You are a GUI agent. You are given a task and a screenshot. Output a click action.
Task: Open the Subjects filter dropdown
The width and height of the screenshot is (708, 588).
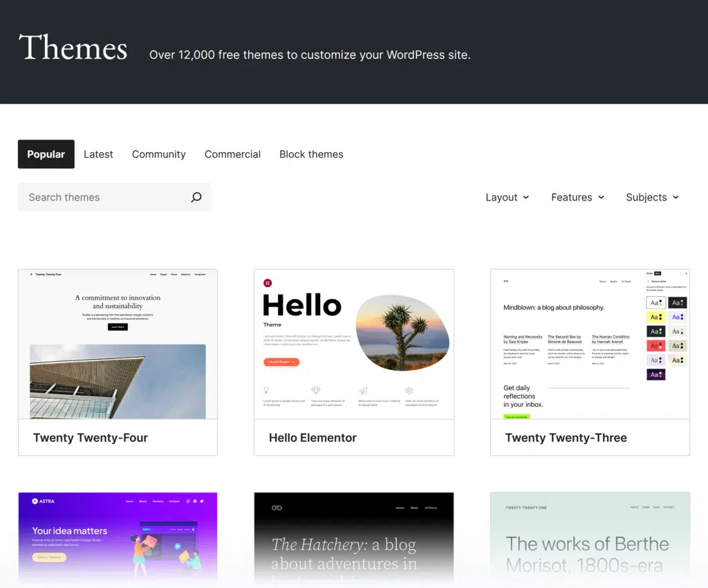652,197
